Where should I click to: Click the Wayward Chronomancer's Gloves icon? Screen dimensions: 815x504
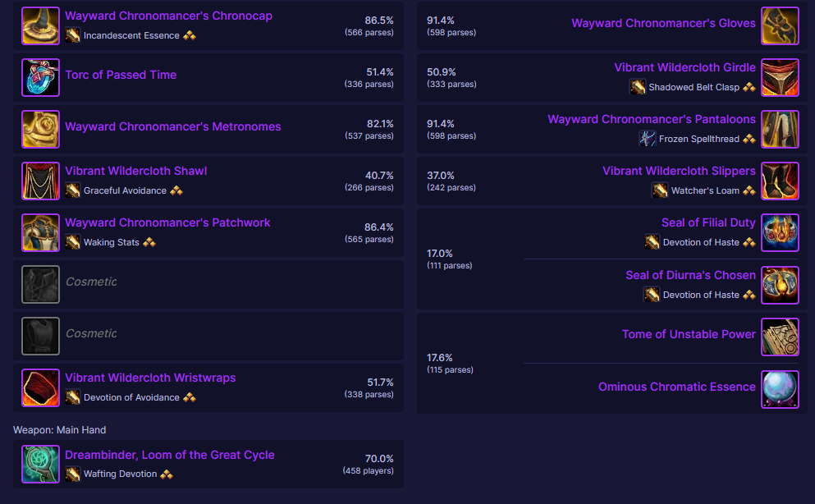[780, 25]
